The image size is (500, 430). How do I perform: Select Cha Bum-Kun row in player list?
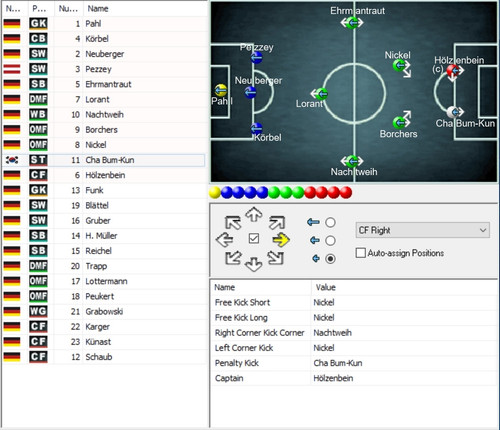[104, 160]
